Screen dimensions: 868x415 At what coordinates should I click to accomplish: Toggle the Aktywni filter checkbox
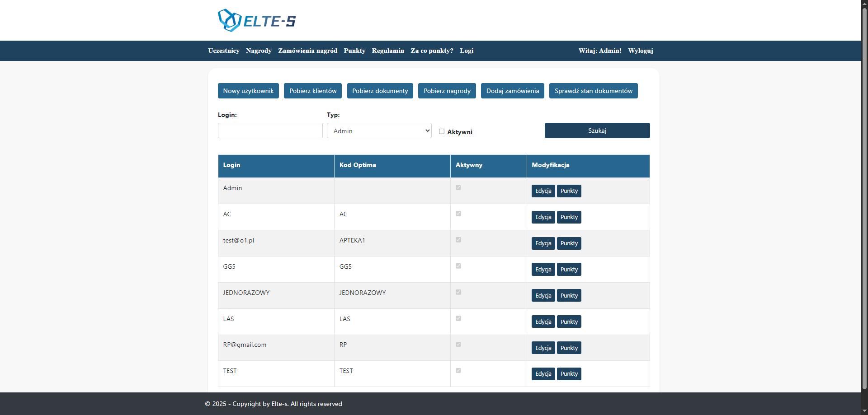pyautogui.click(x=442, y=131)
